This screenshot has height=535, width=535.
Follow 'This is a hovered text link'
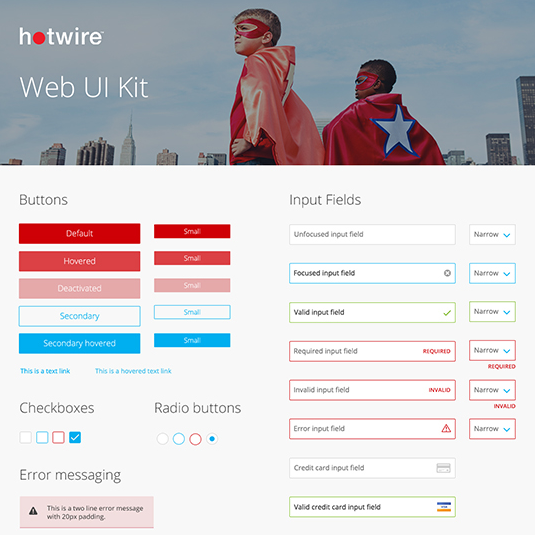pos(133,371)
